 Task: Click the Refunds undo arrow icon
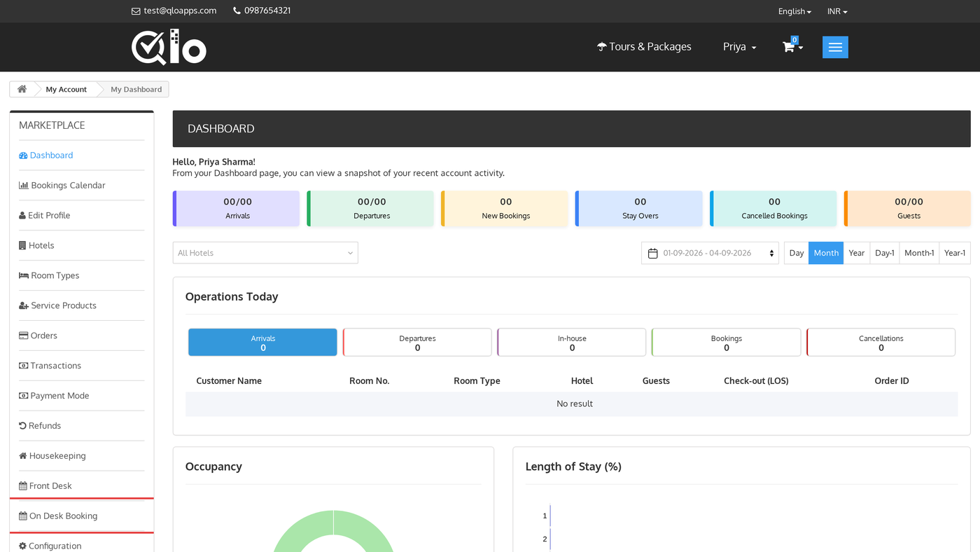click(22, 426)
